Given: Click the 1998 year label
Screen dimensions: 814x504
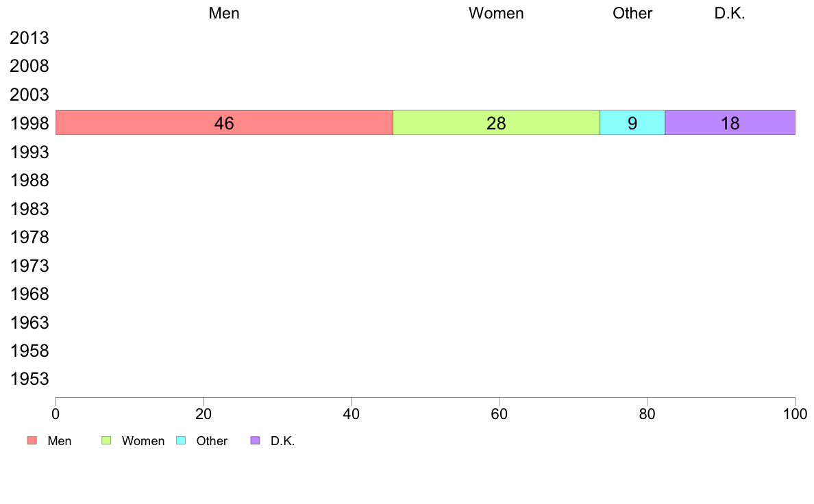Looking at the screenshot, I should 29,124.
